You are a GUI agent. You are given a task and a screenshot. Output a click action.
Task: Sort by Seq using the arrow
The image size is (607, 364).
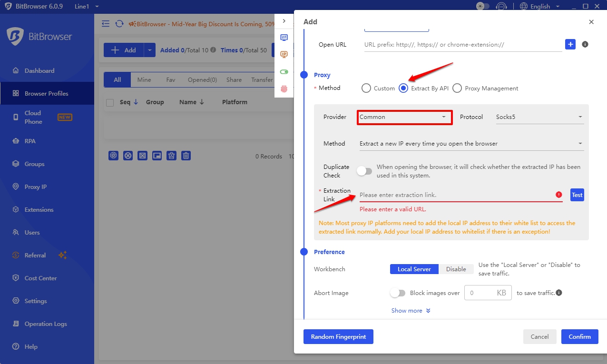pos(136,102)
